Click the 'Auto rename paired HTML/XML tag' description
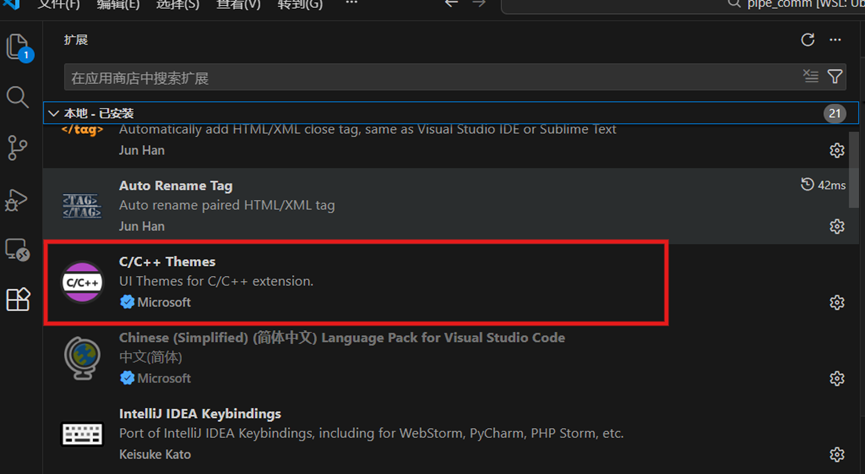 point(227,205)
